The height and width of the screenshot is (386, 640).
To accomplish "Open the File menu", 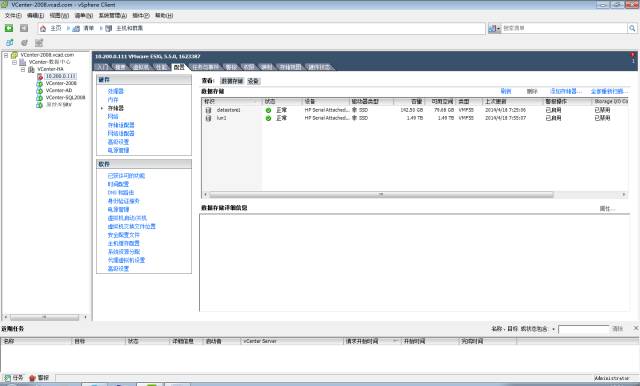I will tap(13, 16).
